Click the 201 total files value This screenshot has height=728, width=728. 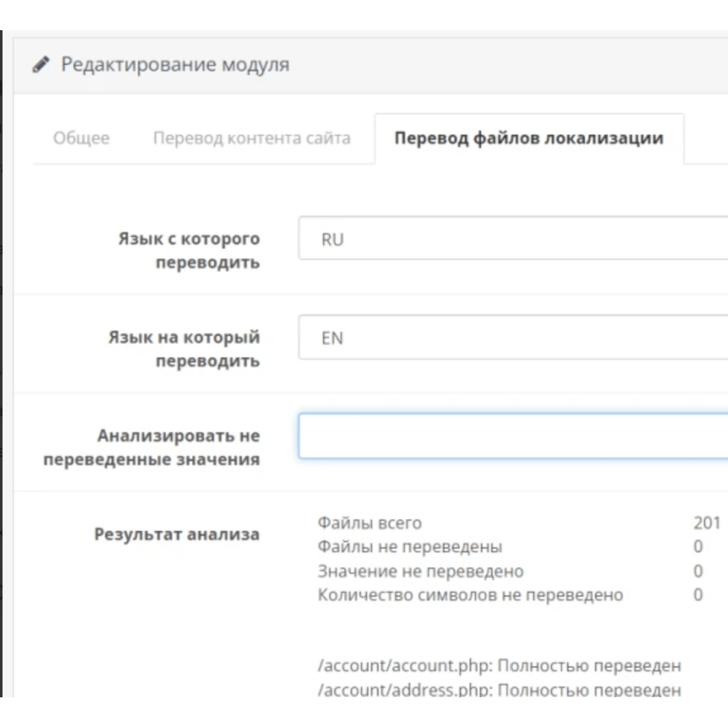(x=706, y=523)
